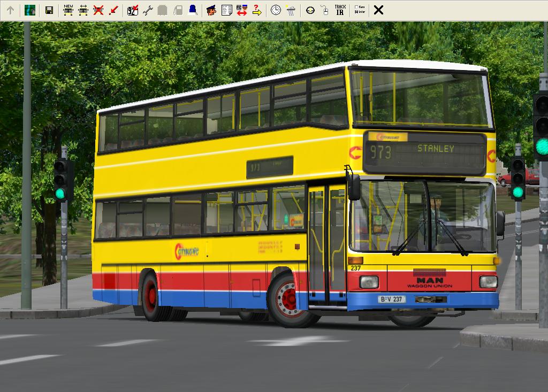Click the bus front entrance door

click(327, 244)
